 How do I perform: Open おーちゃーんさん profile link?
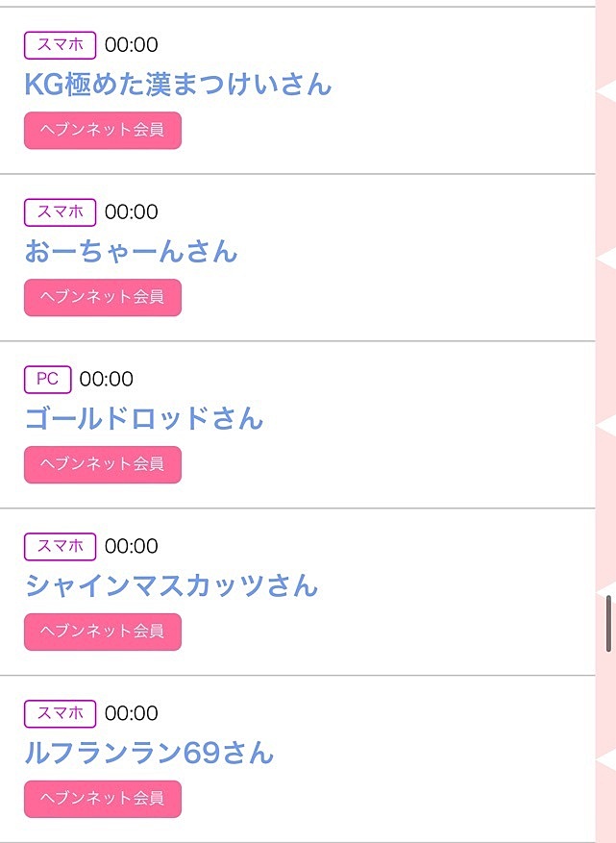point(131,252)
